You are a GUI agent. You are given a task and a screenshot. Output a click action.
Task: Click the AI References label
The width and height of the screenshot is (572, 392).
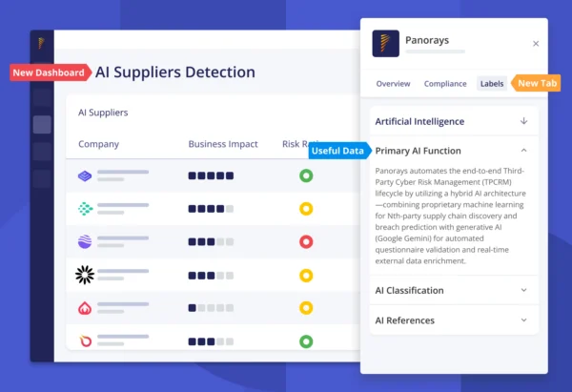pyautogui.click(x=404, y=320)
